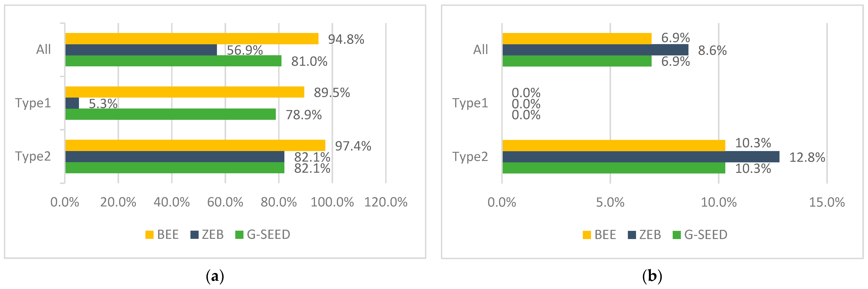This screenshot has width=868, height=289.
Task: Click the 97.4% data label
Action: pos(353,146)
